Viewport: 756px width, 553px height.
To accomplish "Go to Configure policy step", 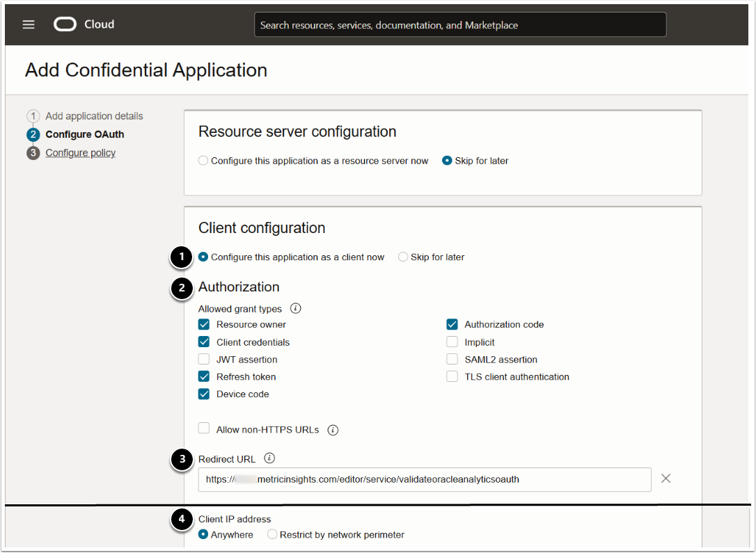I will click(x=80, y=153).
